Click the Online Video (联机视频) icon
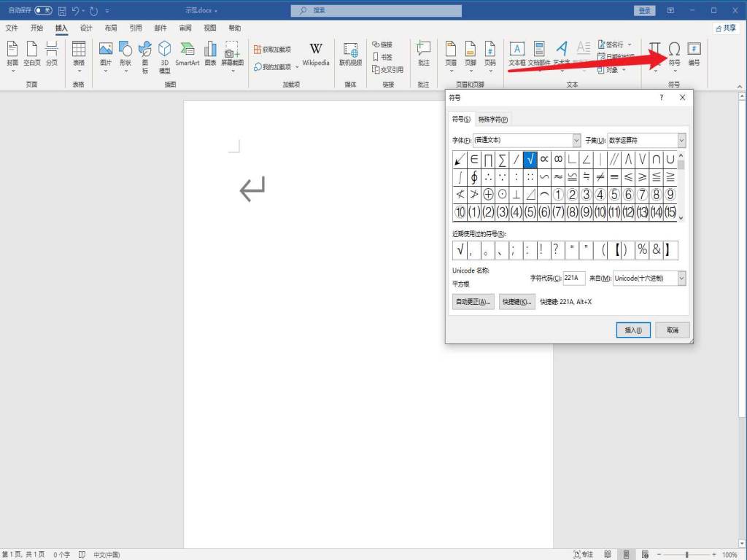The height and width of the screenshot is (560, 747). (x=350, y=53)
